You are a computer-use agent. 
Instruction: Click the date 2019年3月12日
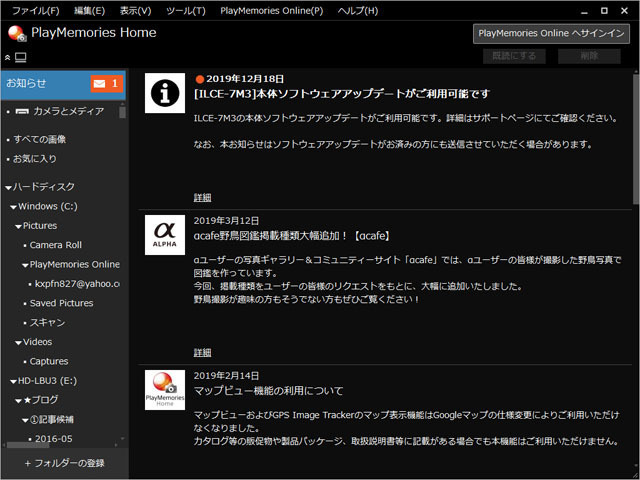(226, 221)
